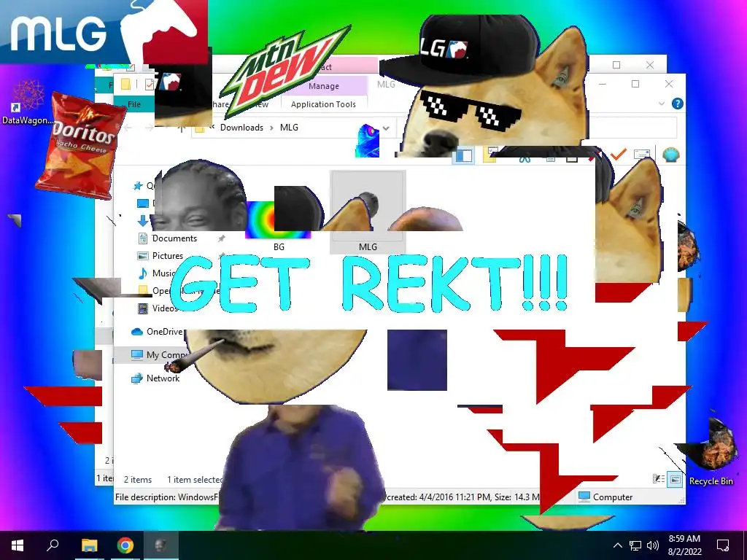Switch to the details view using the status bar icon
The image size is (747, 560).
659,479
